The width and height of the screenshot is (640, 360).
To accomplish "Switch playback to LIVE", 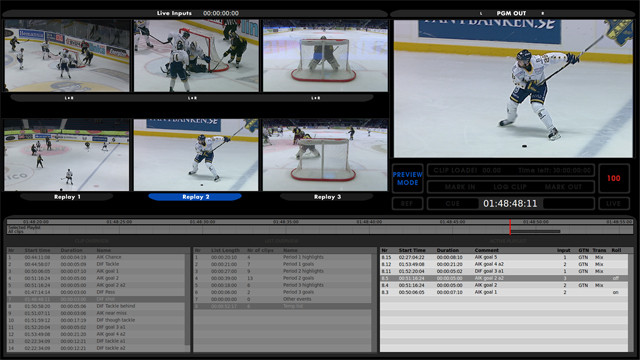I will coord(613,203).
